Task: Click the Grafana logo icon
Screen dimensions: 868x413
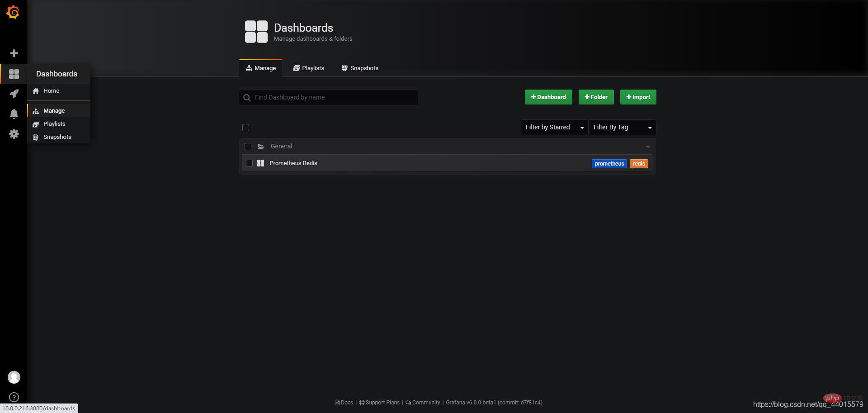Action: pos(13,12)
